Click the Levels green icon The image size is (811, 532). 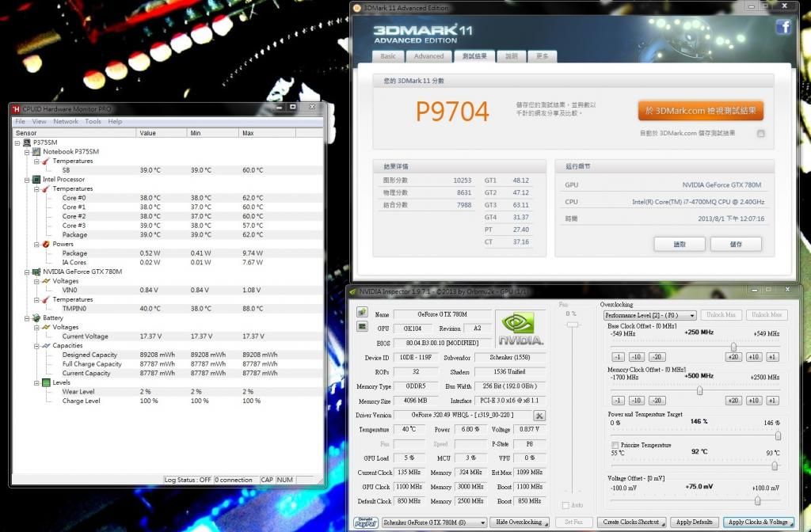(x=46, y=382)
